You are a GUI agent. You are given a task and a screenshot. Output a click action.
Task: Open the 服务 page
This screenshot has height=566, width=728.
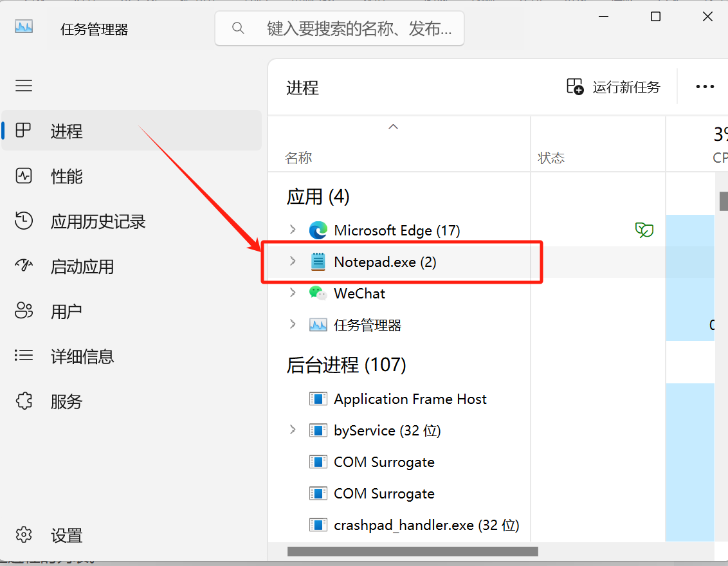(x=131, y=401)
